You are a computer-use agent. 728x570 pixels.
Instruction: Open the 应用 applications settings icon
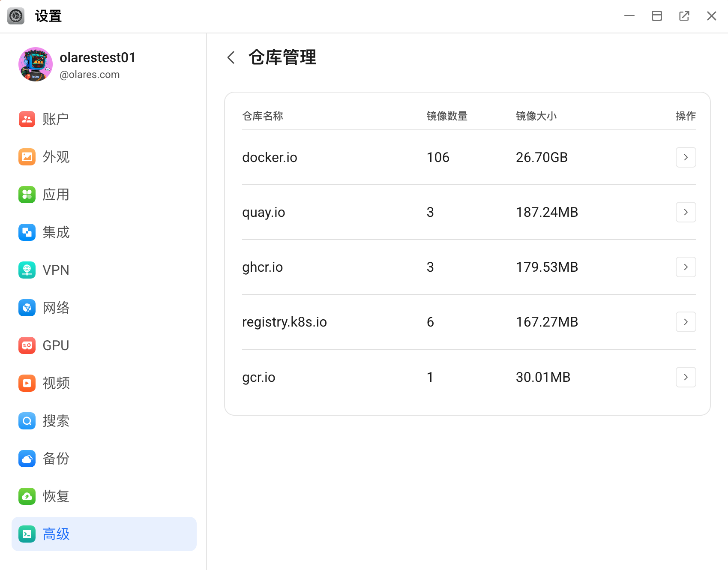click(27, 195)
